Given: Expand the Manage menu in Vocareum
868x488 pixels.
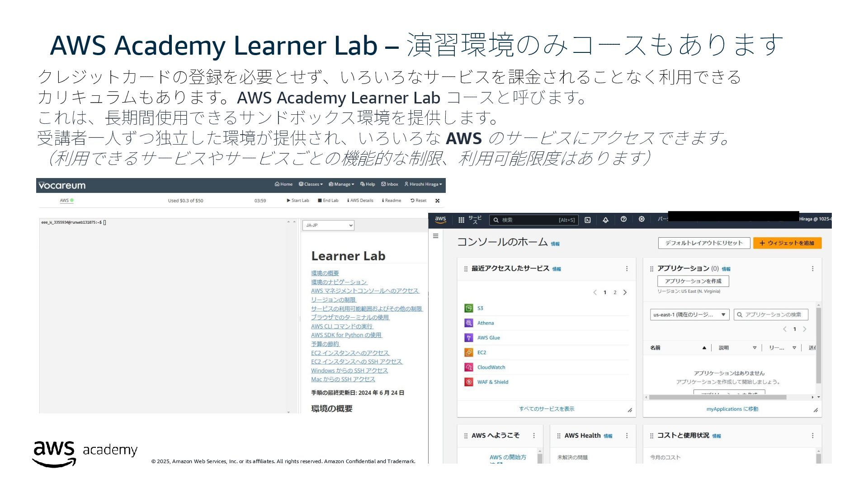Looking at the screenshot, I should click(341, 184).
